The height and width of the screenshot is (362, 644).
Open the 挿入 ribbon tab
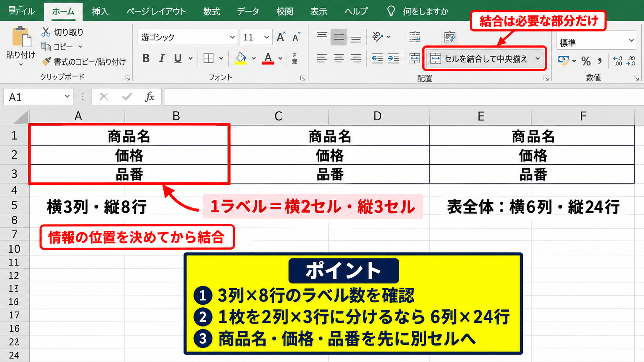click(101, 12)
